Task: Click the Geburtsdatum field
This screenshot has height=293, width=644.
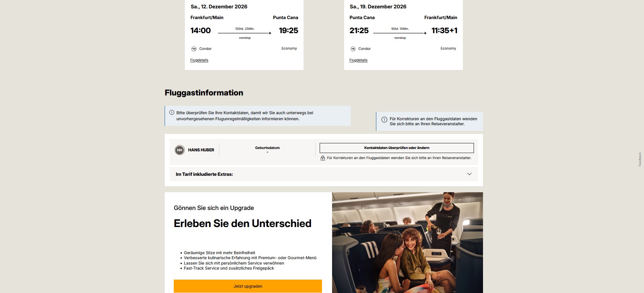Action: click(x=267, y=150)
